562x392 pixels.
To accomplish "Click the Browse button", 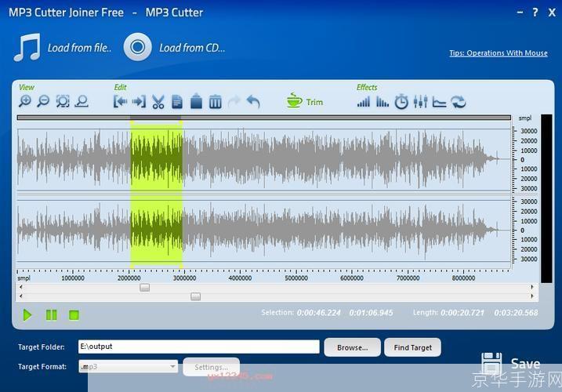I will click(352, 347).
